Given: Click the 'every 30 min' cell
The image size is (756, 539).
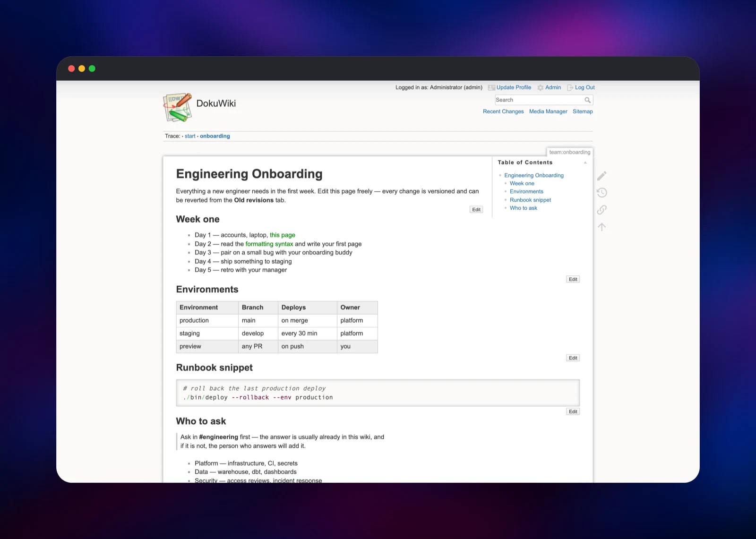Looking at the screenshot, I should (308, 334).
